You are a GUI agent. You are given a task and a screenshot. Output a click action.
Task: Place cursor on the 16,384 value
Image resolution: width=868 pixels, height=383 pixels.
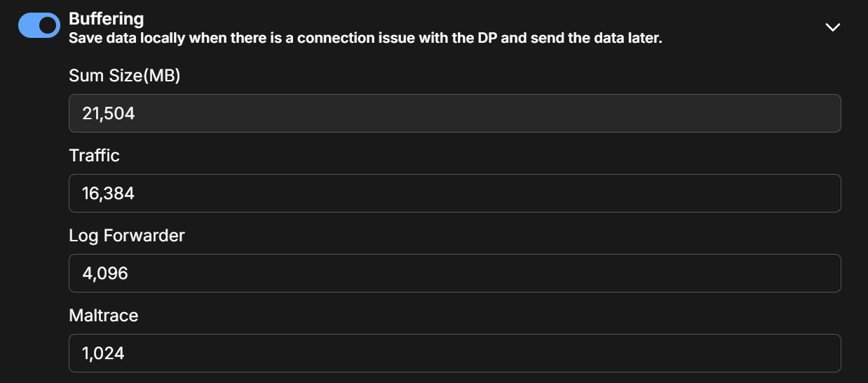coord(108,193)
